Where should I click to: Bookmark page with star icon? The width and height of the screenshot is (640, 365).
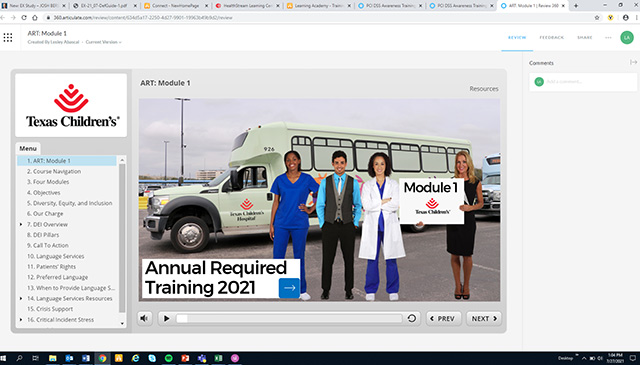point(597,18)
